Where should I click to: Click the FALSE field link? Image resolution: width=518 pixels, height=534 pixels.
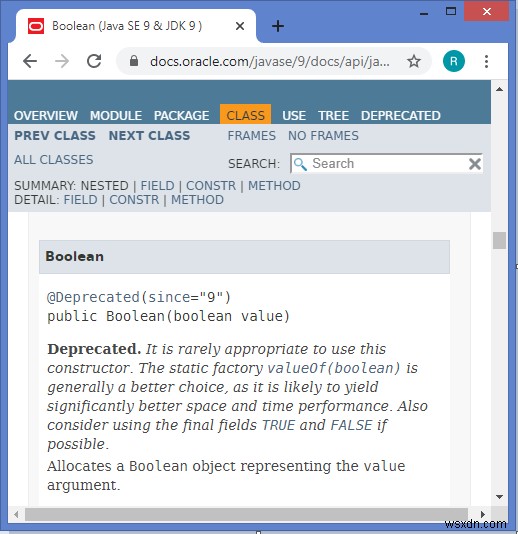coord(351,425)
